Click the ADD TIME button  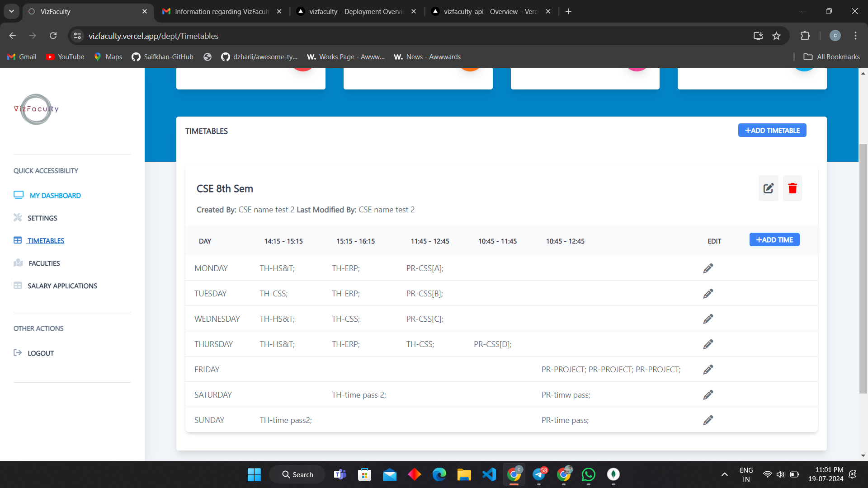coord(774,240)
